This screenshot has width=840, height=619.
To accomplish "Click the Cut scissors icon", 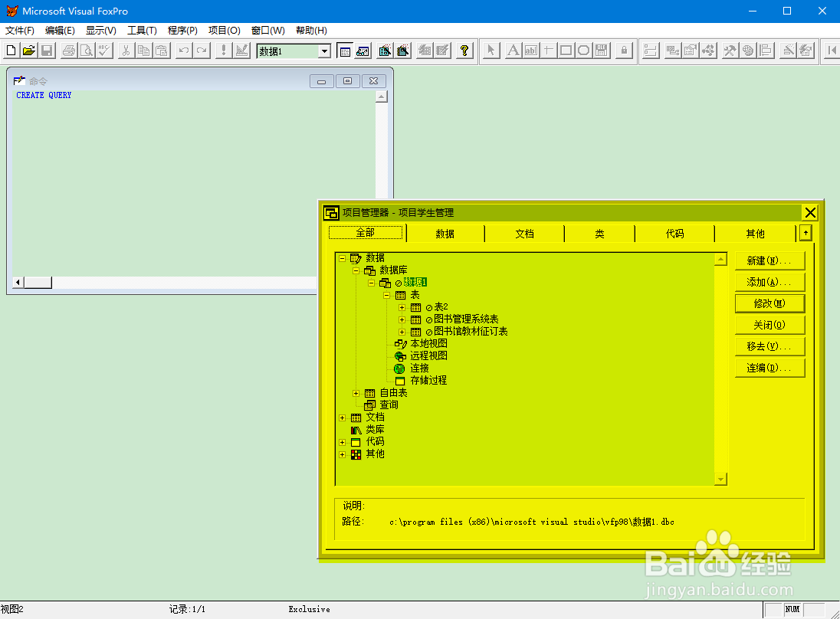I will pos(126,51).
